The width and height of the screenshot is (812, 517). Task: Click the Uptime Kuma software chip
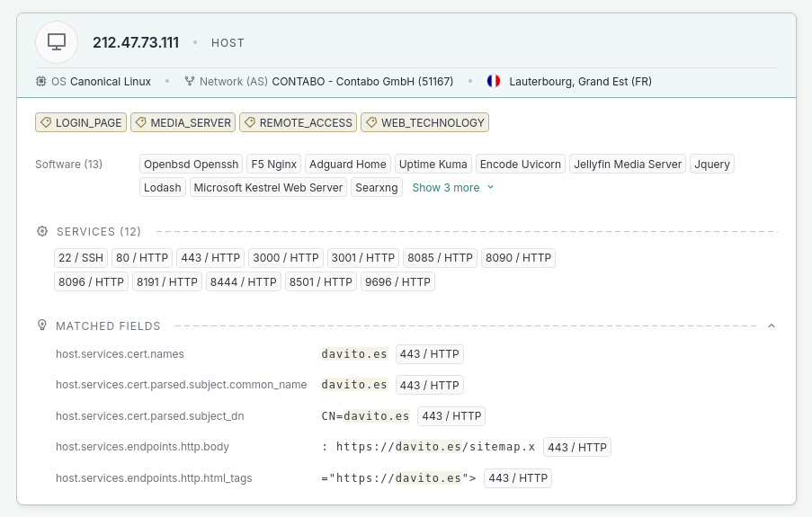click(x=433, y=165)
